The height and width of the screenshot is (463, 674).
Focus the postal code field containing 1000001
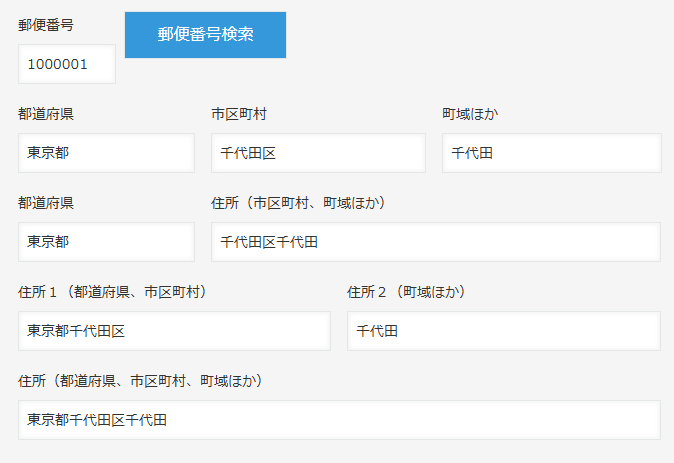(x=66, y=64)
